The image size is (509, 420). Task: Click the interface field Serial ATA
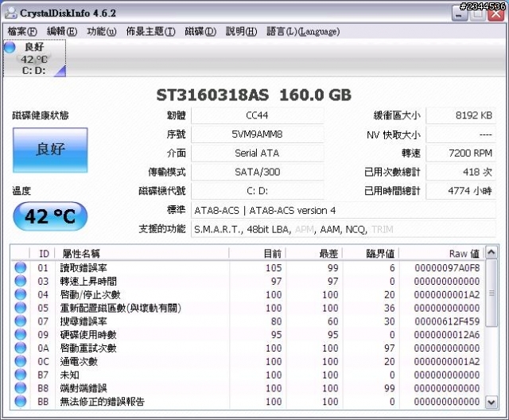258,154
